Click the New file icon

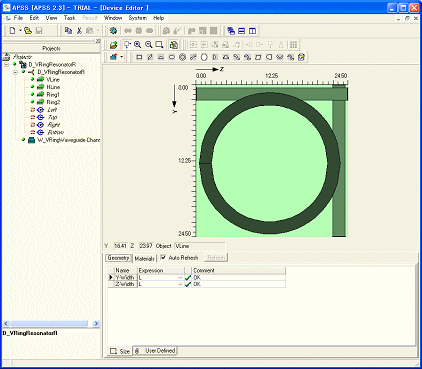12,31
